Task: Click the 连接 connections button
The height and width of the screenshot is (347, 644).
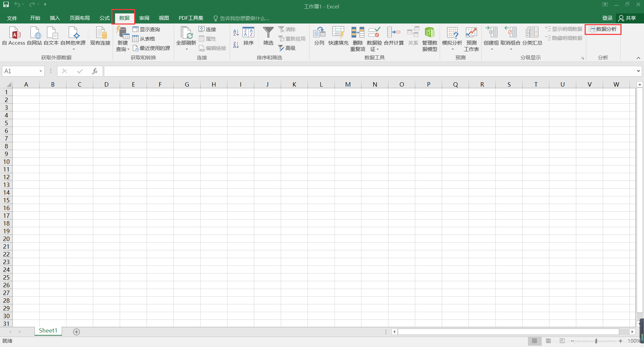Action: click(207, 29)
